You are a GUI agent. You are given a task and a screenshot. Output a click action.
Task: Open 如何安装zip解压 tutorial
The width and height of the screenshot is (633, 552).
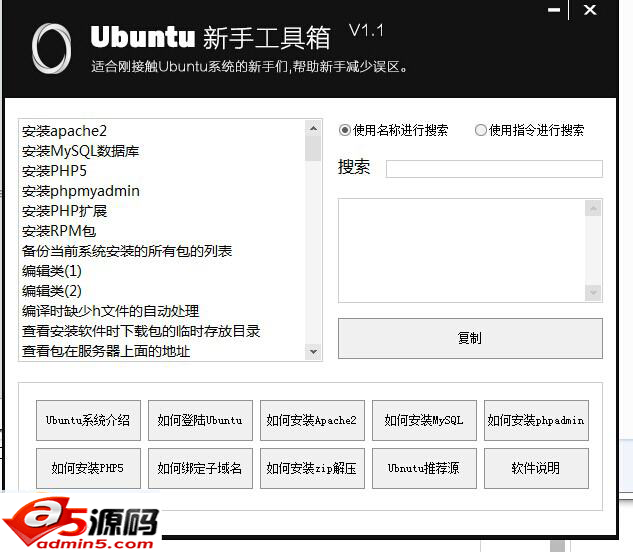point(312,468)
